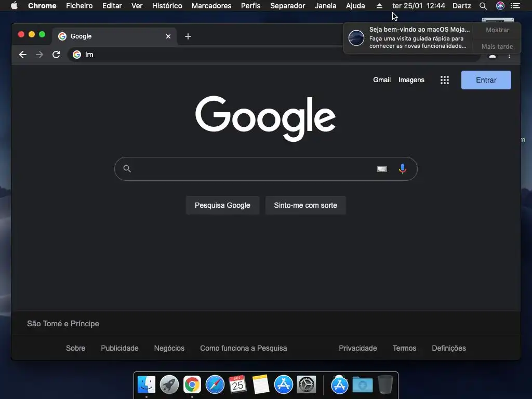Open Notes from the Dock
532x399 pixels.
coord(261,384)
